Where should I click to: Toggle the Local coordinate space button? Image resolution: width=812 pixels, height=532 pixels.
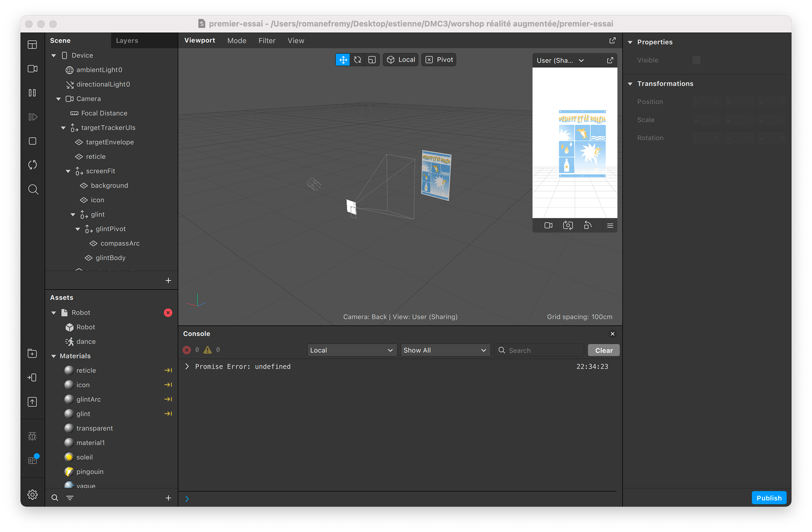coord(401,60)
